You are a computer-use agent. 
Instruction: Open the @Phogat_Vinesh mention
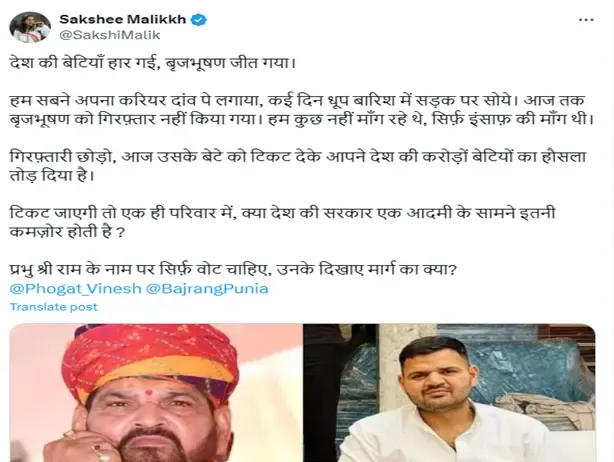(x=75, y=289)
